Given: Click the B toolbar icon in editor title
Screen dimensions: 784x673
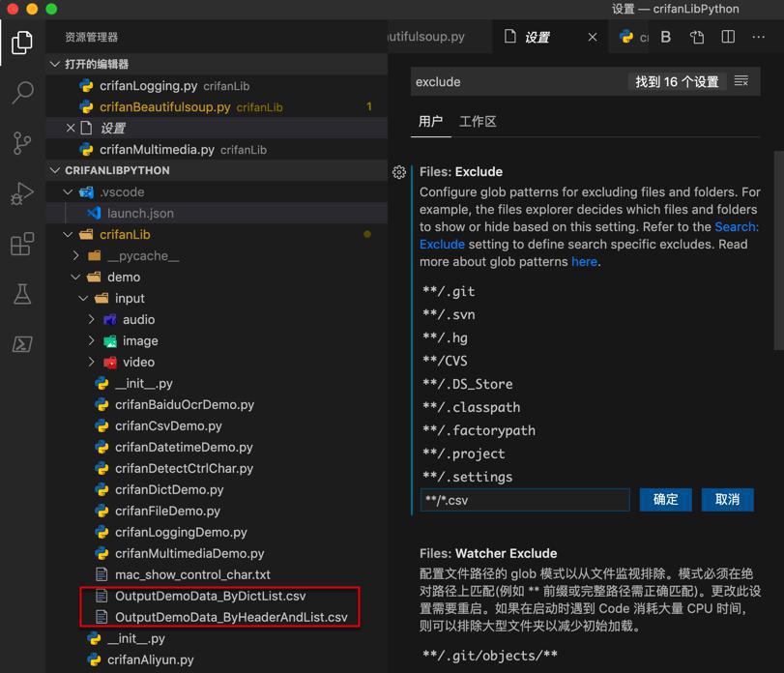Looking at the screenshot, I should click(665, 37).
